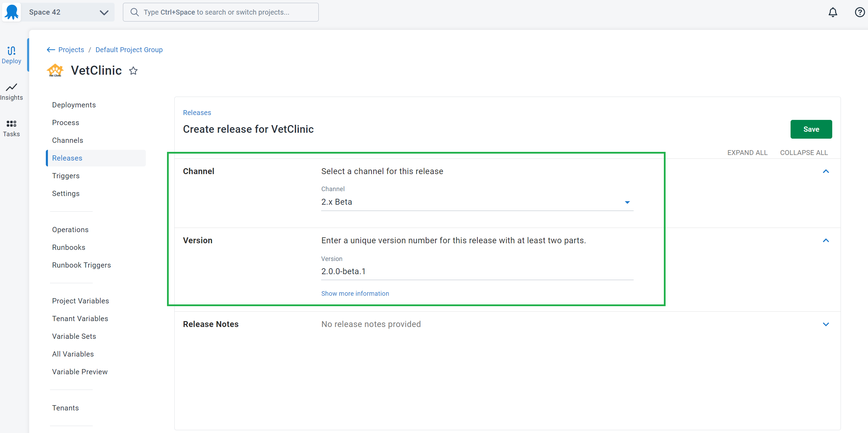Click the back arrow next to Projects
This screenshot has height=433, width=868.
pyautogui.click(x=51, y=50)
